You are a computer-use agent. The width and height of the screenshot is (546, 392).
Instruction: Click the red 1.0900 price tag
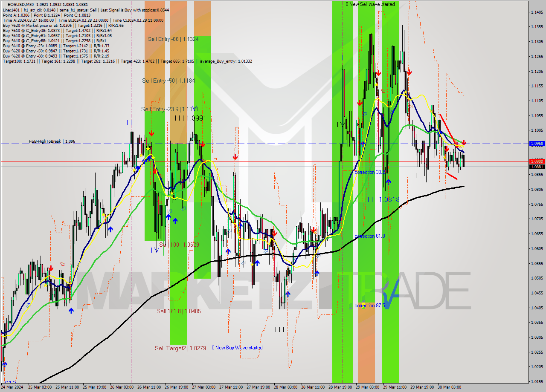point(537,161)
